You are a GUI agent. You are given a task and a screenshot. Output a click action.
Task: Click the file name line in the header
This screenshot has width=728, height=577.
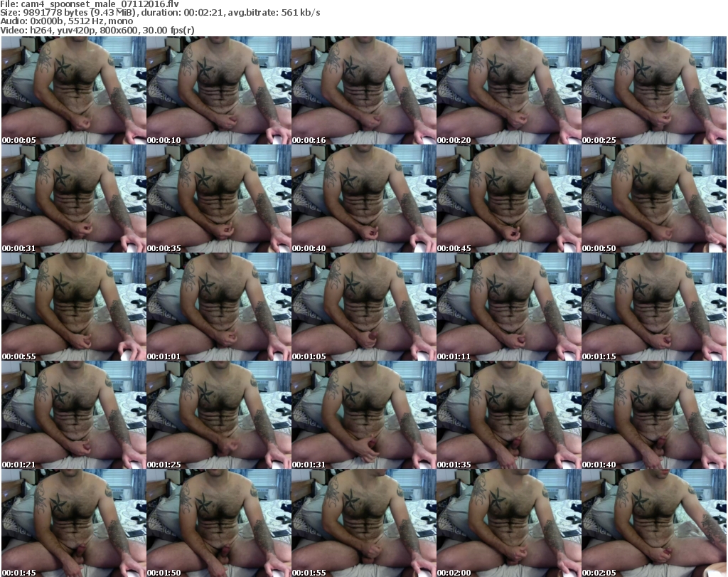point(90,4)
